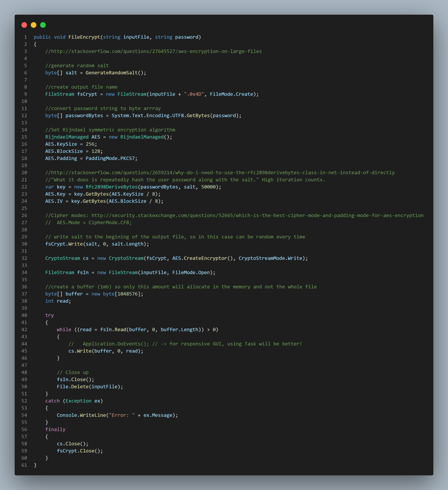The image size is (448, 490).
Task: Click the try keyword on line 40
Action: pyautogui.click(x=49, y=315)
